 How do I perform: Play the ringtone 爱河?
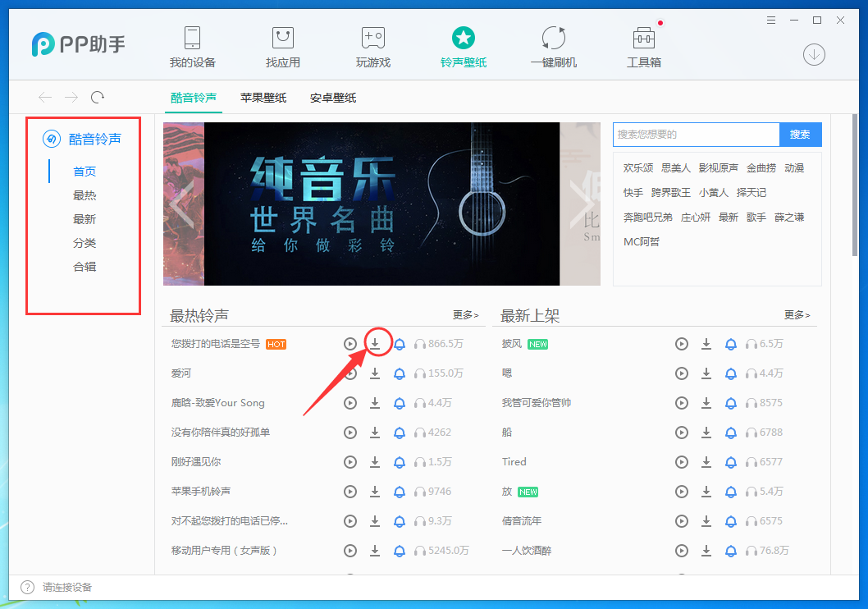[350, 373]
